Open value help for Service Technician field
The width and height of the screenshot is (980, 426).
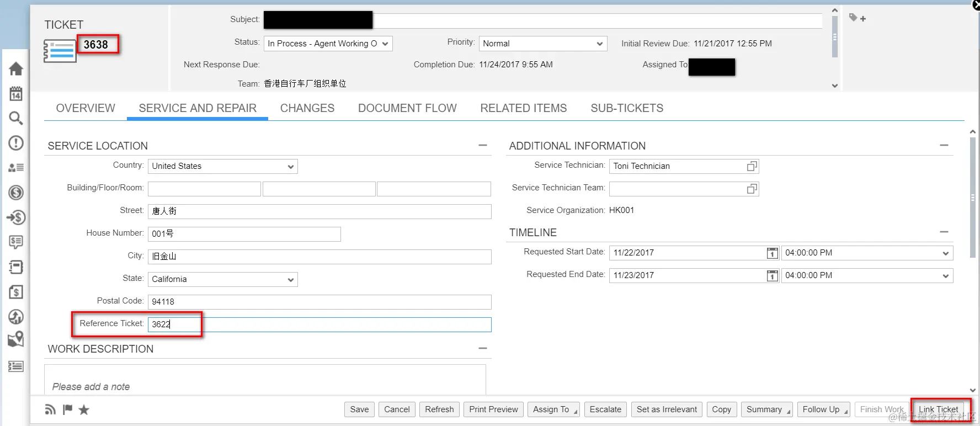[x=752, y=166]
